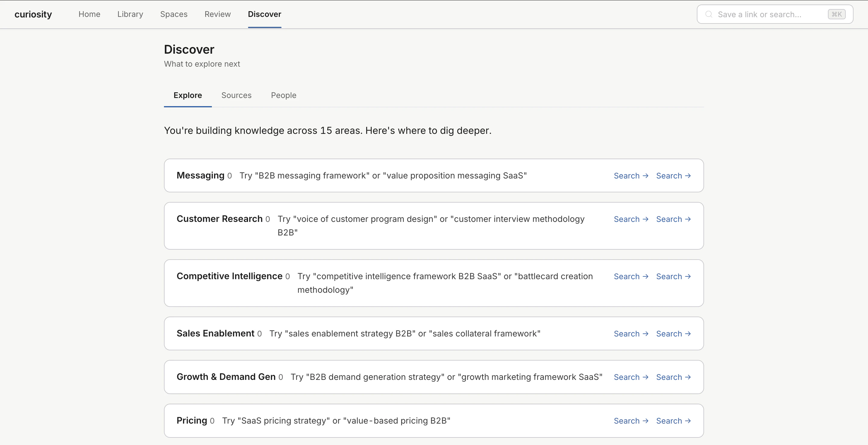Click the Sales Enablement topic card title
868x445 pixels.
tap(215, 333)
